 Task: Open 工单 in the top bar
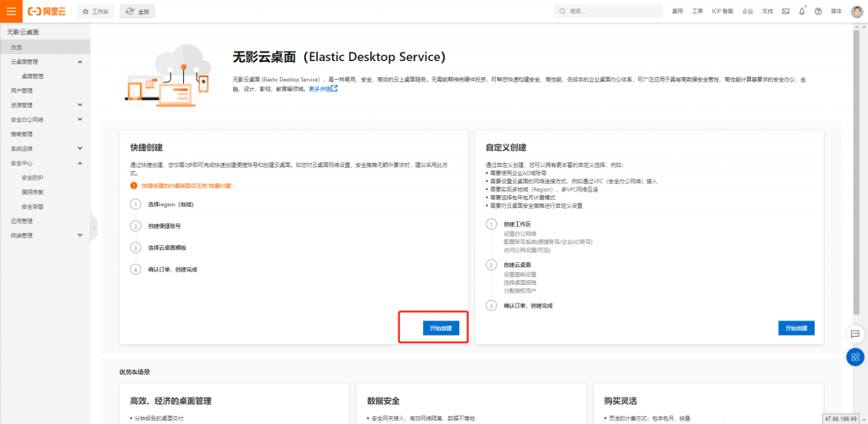[698, 11]
